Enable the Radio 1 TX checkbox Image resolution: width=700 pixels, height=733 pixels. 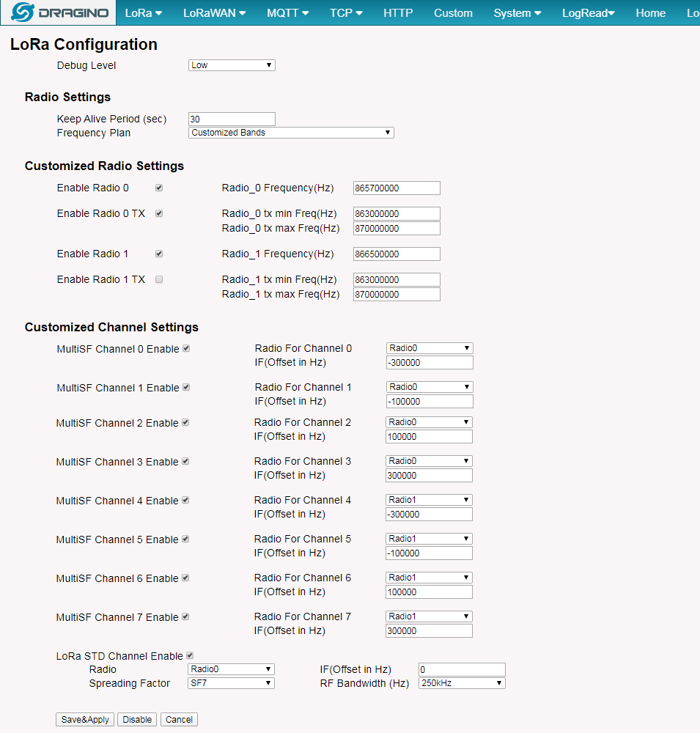[x=159, y=279]
